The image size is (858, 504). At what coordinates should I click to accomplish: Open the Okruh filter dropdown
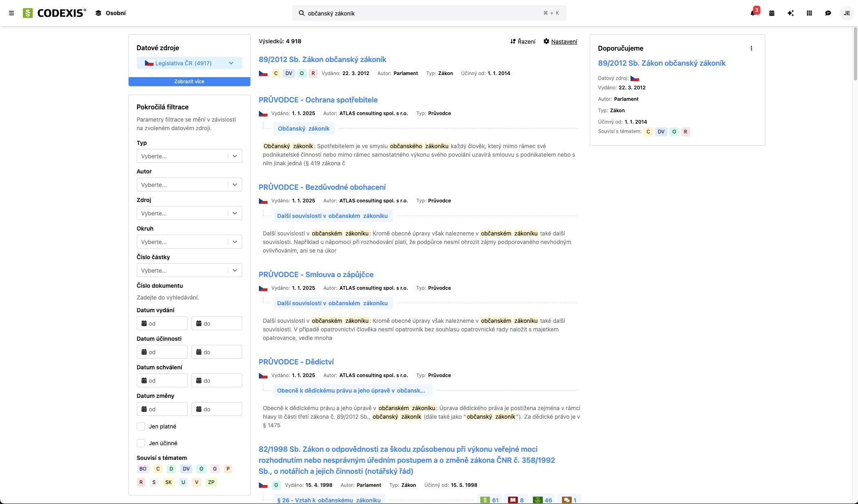pos(189,242)
